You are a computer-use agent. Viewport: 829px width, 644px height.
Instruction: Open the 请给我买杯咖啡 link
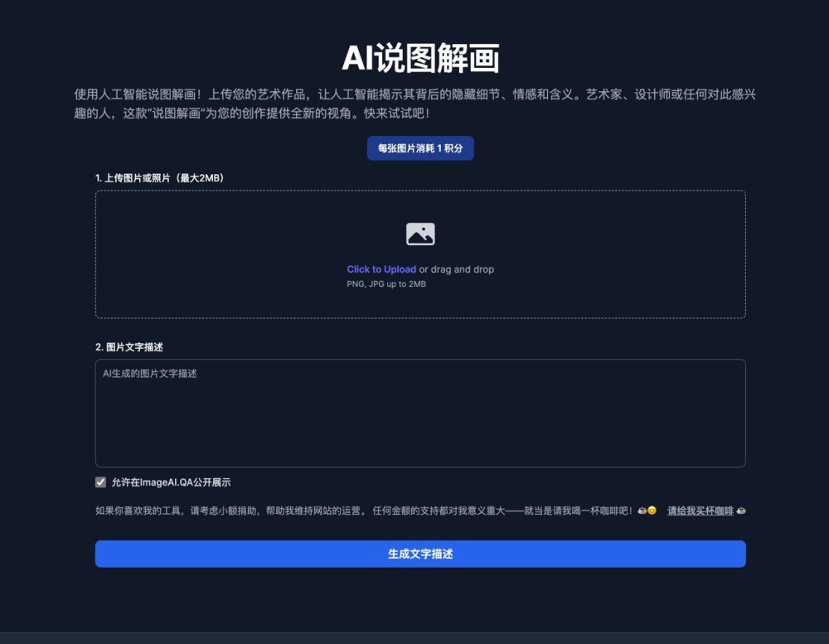pos(700,511)
